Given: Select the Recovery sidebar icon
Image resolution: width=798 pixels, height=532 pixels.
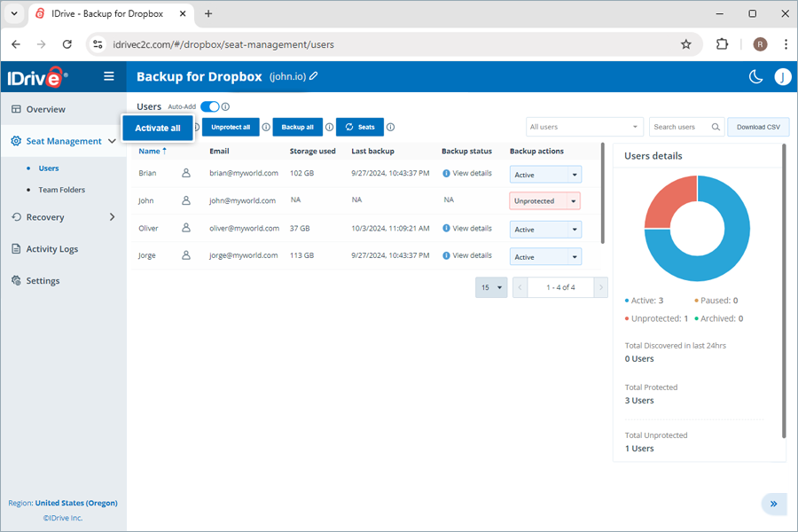Looking at the screenshot, I should (19, 216).
